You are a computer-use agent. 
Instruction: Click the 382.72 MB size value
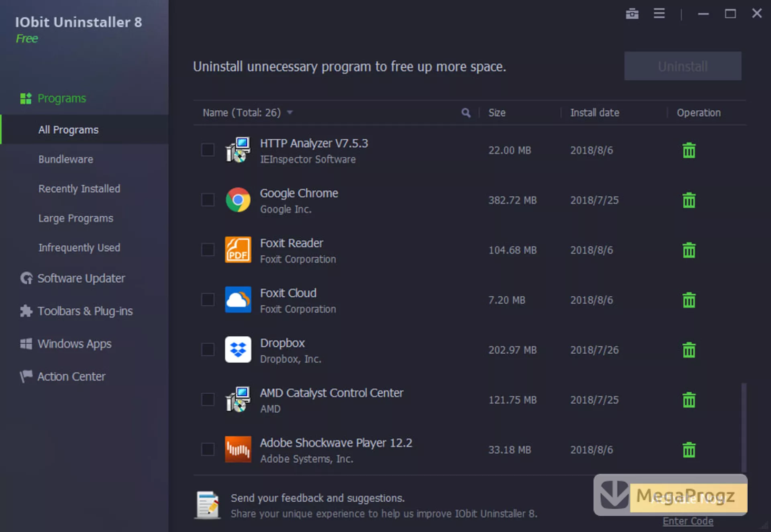[x=512, y=200]
